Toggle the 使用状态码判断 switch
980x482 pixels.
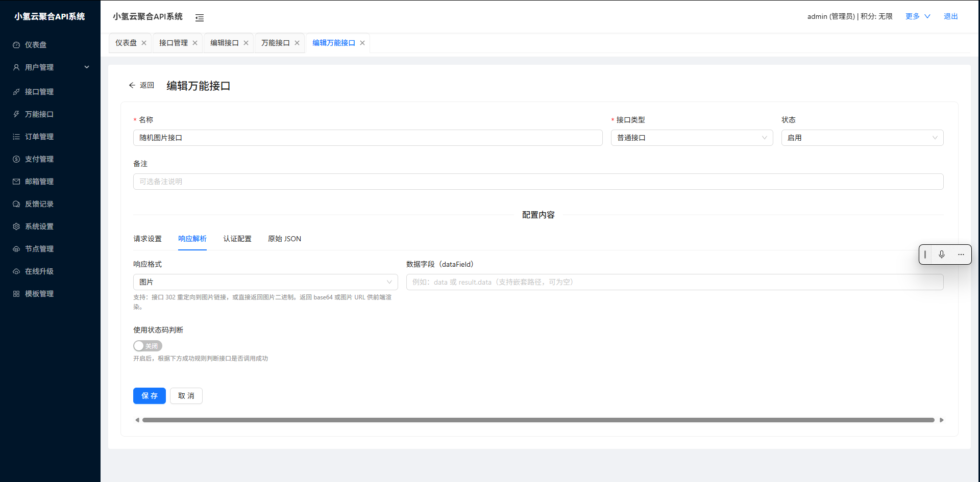coord(148,346)
